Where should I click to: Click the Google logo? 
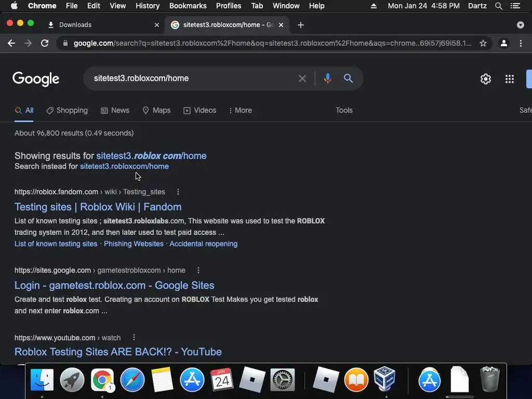pos(36,79)
